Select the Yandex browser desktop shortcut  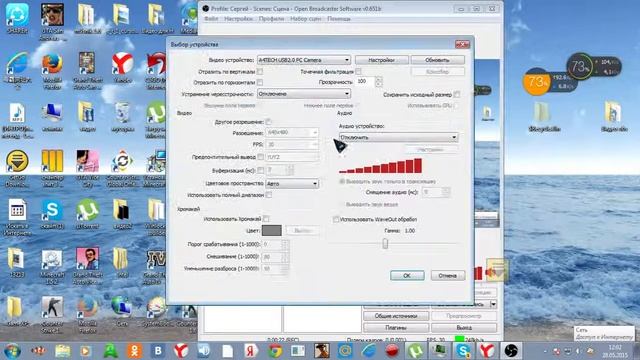(122, 68)
